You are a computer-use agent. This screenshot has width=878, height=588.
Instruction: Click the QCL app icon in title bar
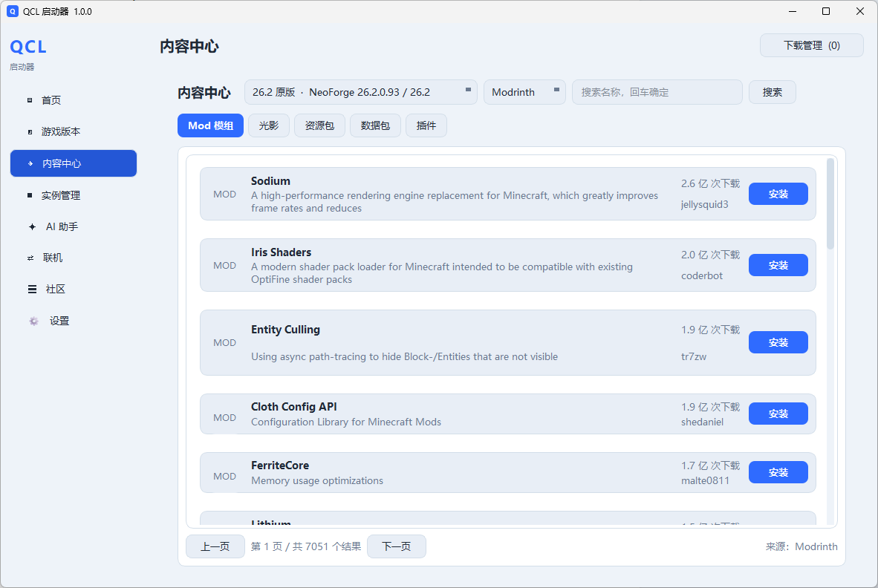(x=13, y=11)
